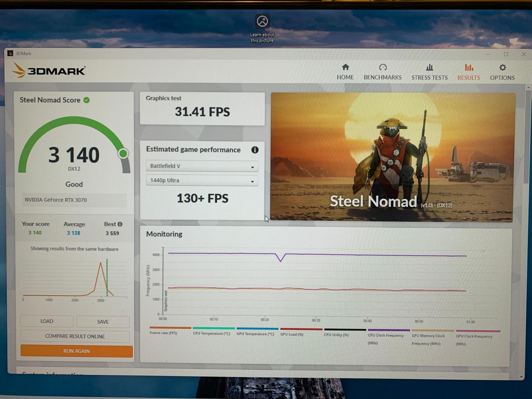Toggle GPU Memory Clock Frequency legend series
The width and height of the screenshot is (532, 399).
click(x=433, y=337)
